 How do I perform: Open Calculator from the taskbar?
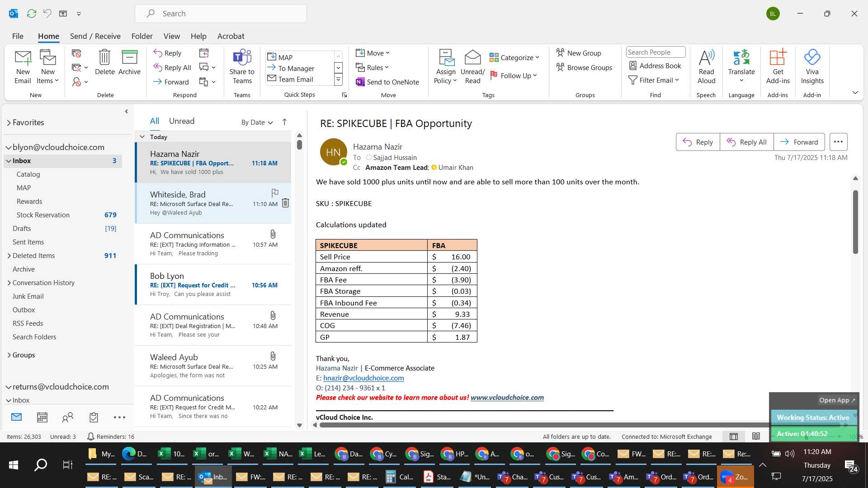(x=400, y=477)
